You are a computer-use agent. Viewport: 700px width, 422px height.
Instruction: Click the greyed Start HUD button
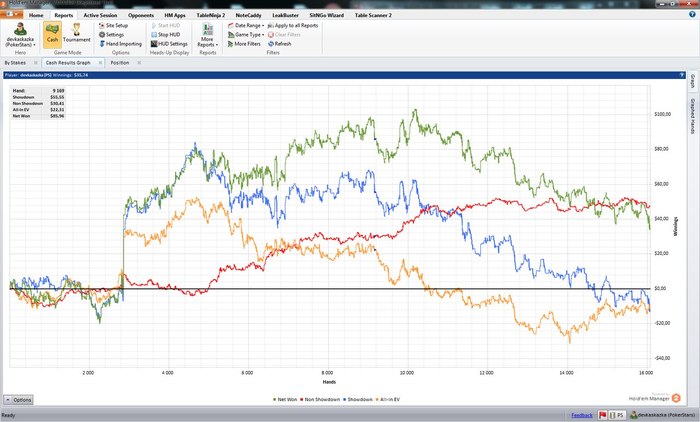(x=166, y=25)
